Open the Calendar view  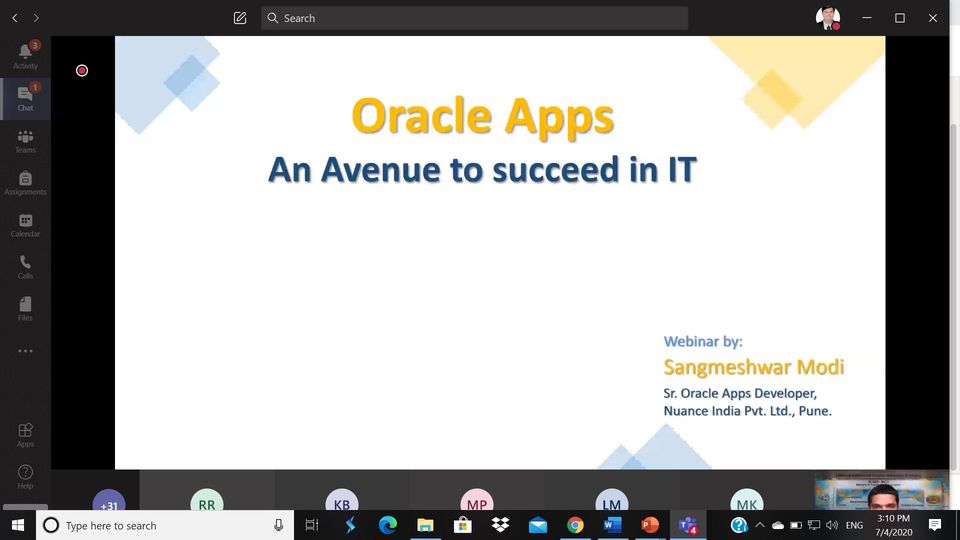(x=25, y=225)
